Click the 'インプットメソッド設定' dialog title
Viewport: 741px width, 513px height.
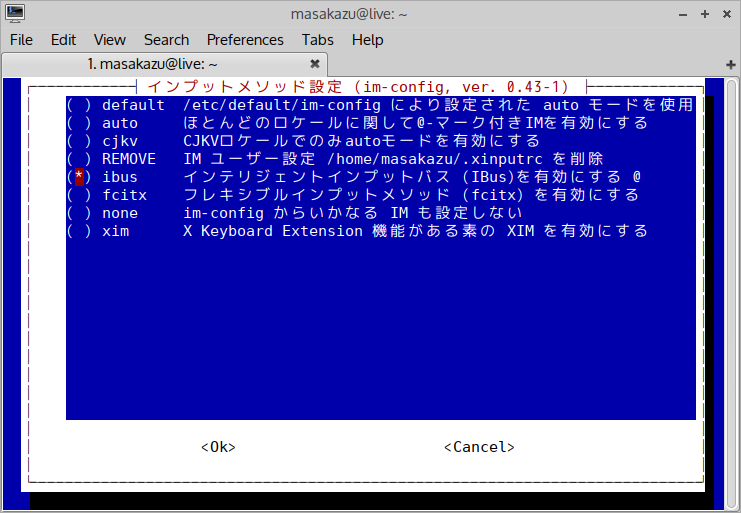click(x=245, y=87)
